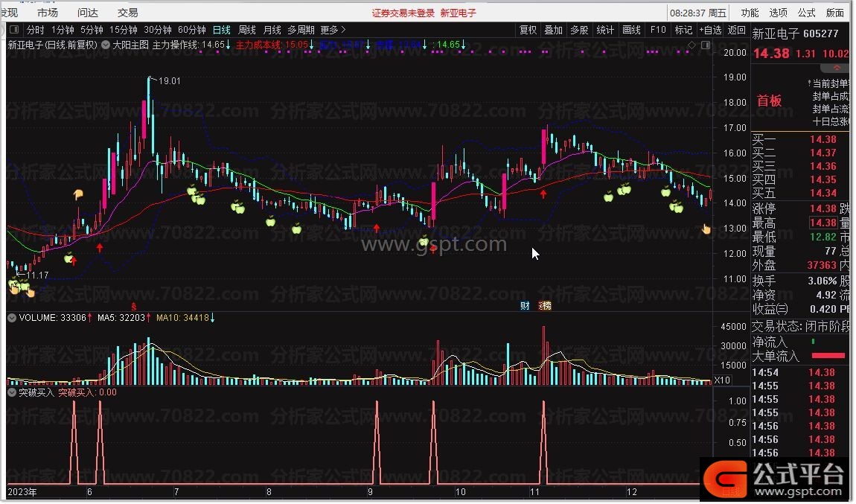Viewport: 856px width, 504px height.
Task: Switch to 月线 monthly chart
Action: 272,30
